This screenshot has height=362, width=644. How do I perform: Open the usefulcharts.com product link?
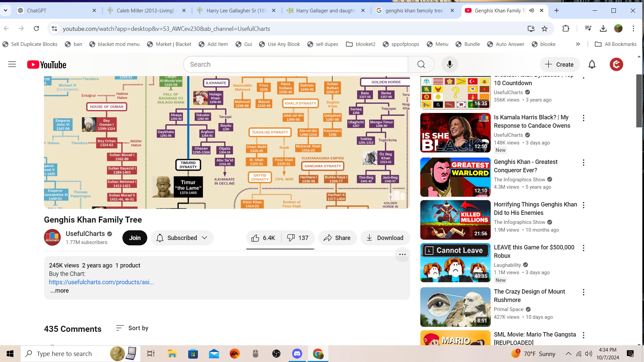click(x=101, y=282)
